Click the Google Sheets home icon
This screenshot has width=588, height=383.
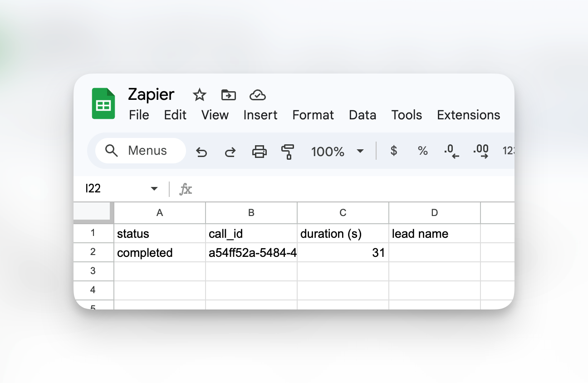pos(103,103)
